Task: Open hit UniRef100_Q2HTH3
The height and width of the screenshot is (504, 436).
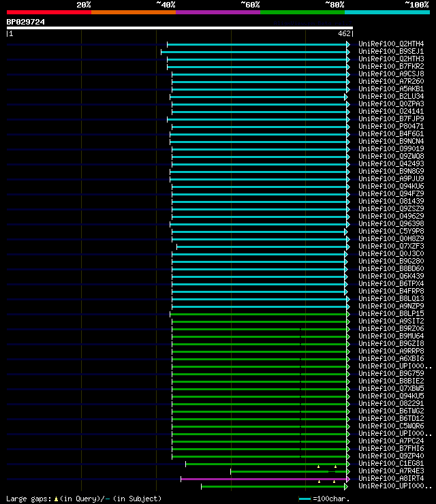Action: click(391, 59)
